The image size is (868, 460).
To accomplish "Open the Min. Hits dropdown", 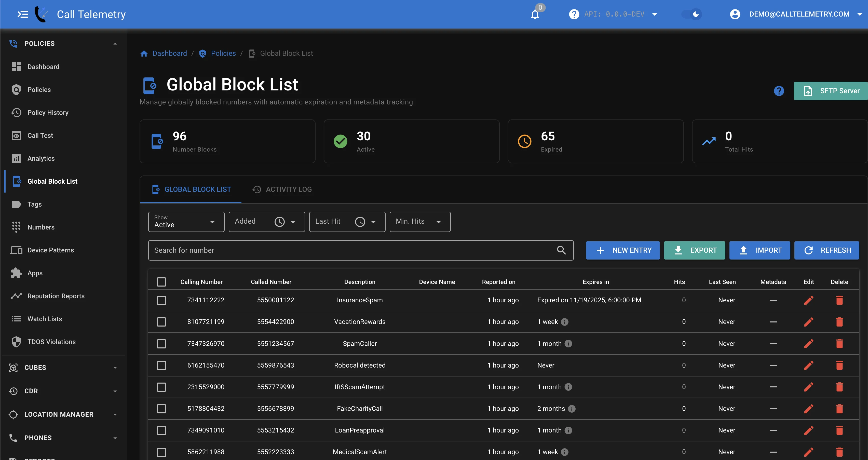I will pyautogui.click(x=420, y=222).
